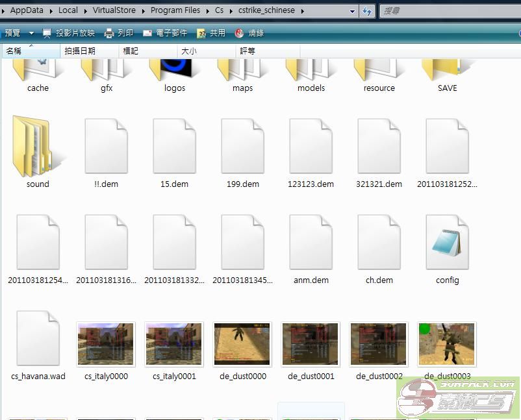Click in the search input box
This screenshot has width=521, height=420.
point(448,11)
